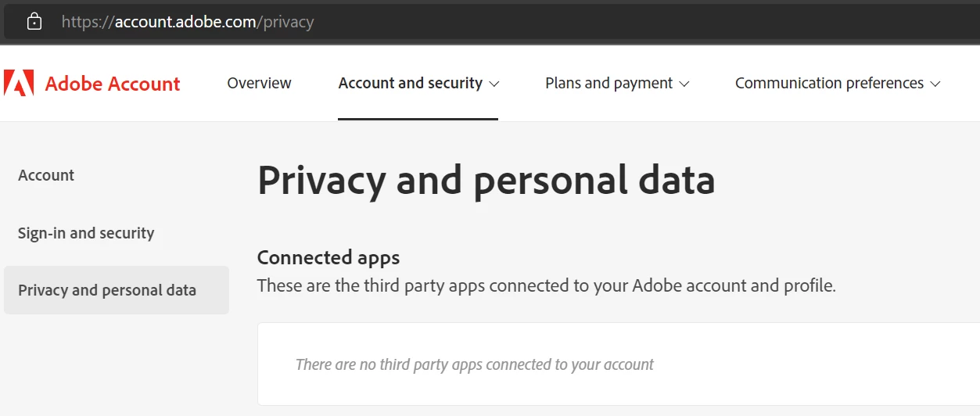Click the red Adobe logo icon
980x416 pixels.
click(x=19, y=83)
